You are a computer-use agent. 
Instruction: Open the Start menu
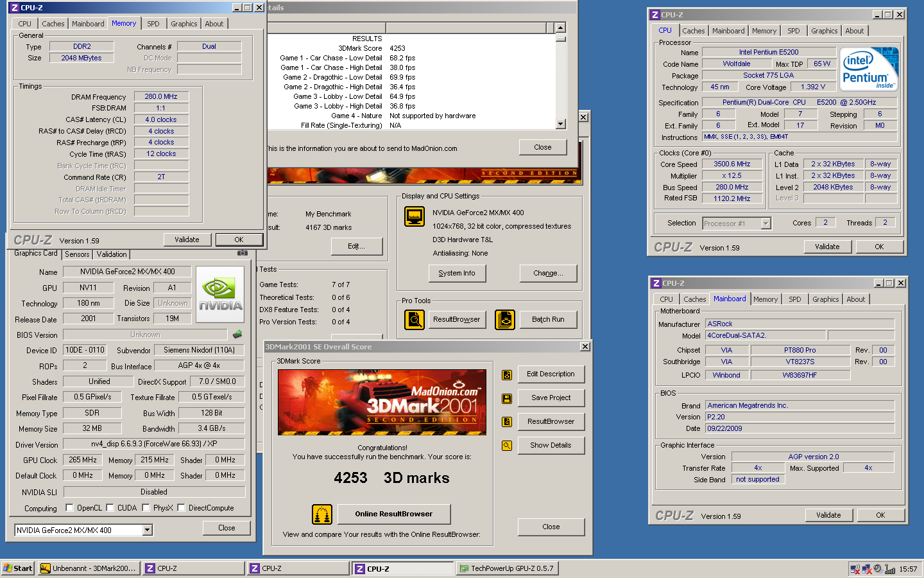(x=18, y=568)
